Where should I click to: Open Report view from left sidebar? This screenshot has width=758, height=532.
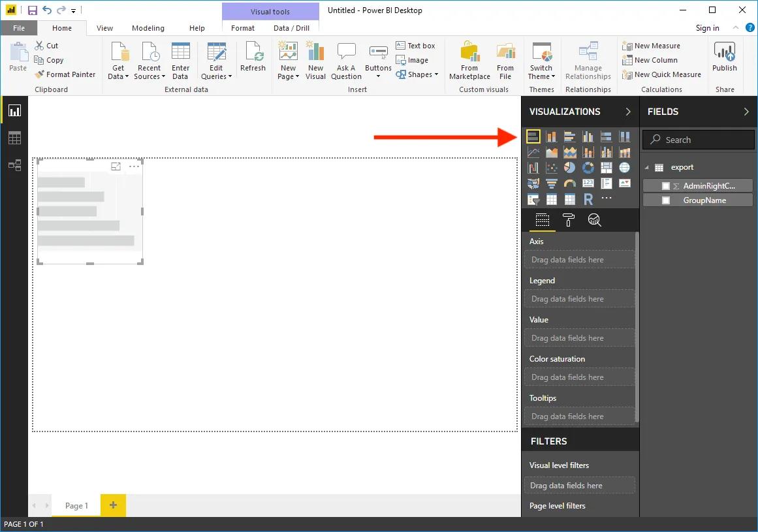pyautogui.click(x=14, y=111)
